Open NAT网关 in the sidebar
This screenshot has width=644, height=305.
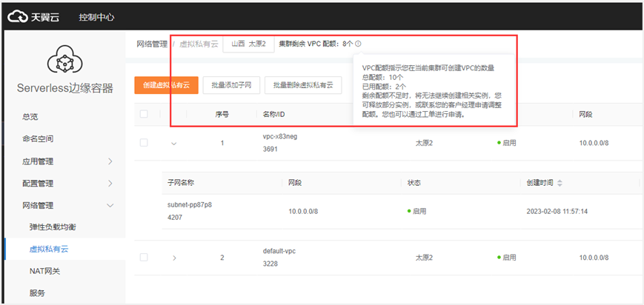pyautogui.click(x=44, y=271)
